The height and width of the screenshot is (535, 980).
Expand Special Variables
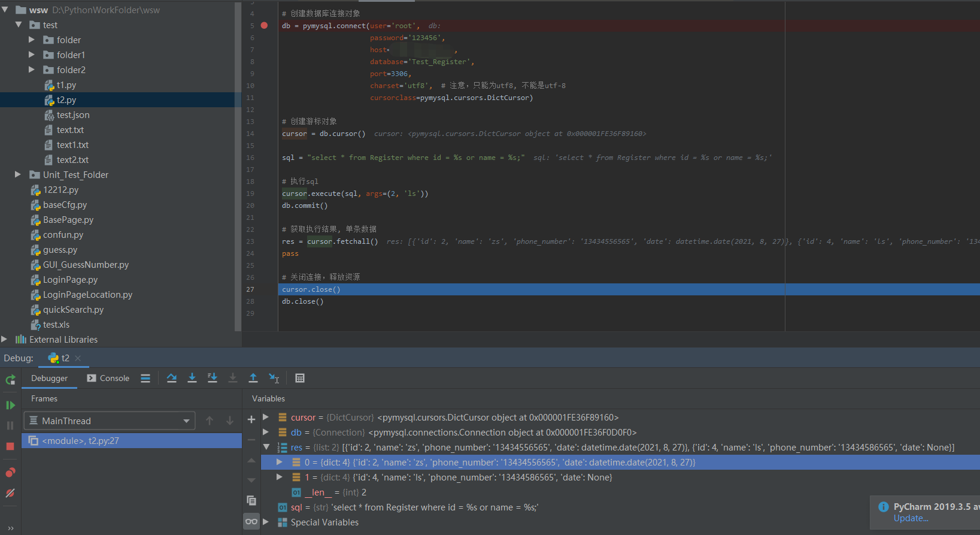266,522
